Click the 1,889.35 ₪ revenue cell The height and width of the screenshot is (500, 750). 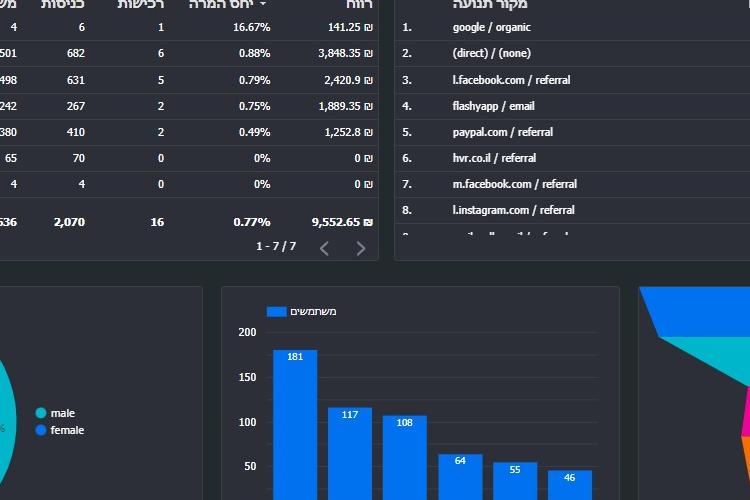click(345, 106)
